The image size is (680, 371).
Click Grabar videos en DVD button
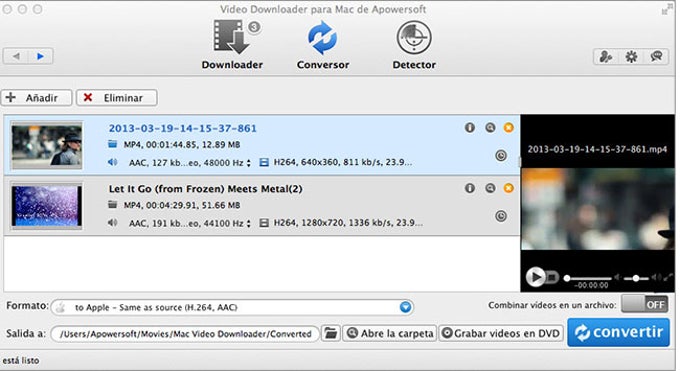501,333
